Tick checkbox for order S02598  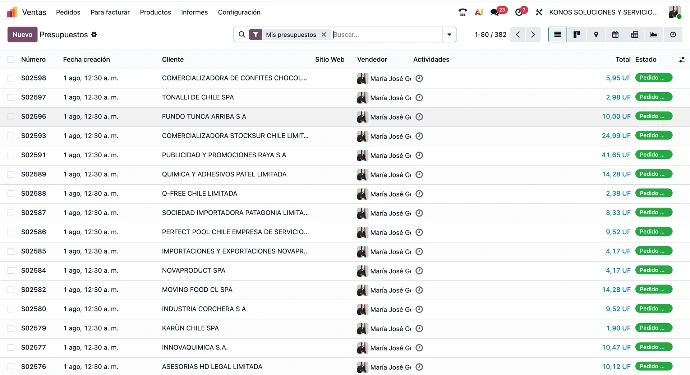(11, 78)
